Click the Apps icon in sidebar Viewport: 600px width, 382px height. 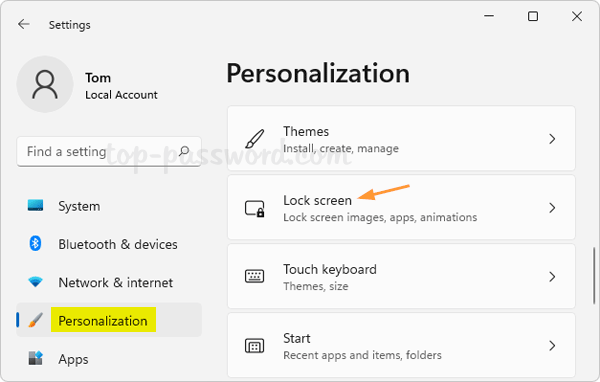coord(36,358)
